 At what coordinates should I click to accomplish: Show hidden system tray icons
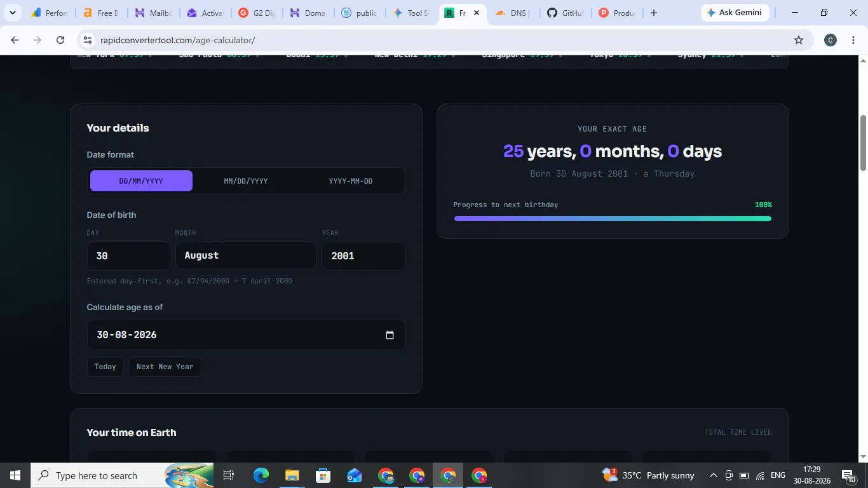coord(714,475)
